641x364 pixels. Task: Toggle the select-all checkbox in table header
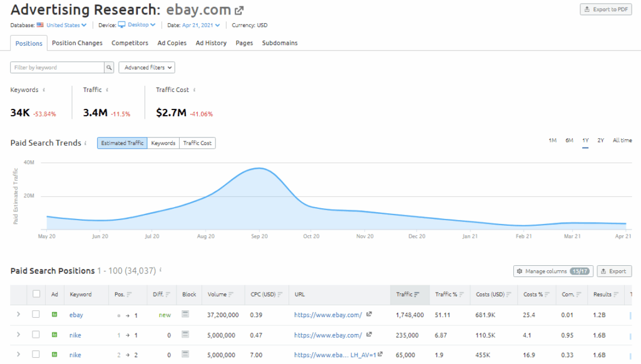(x=36, y=295)
